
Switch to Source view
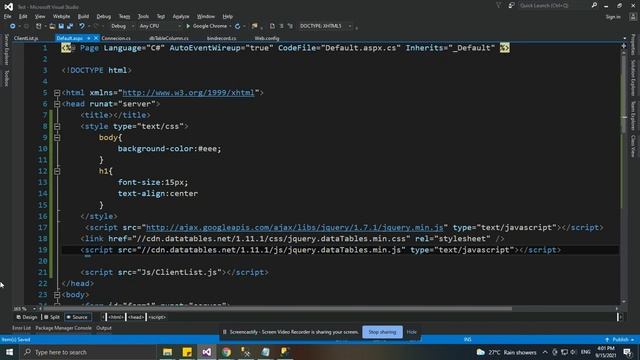[x=77, y=317]
